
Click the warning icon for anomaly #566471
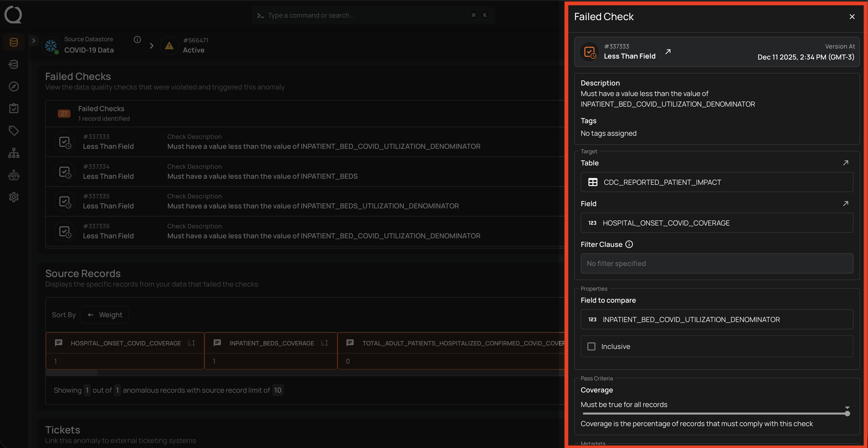169,46
